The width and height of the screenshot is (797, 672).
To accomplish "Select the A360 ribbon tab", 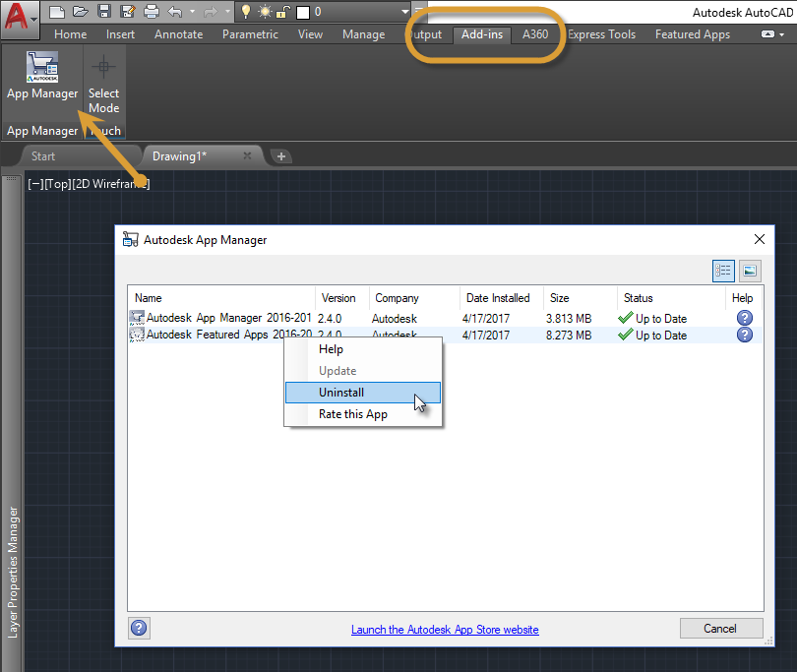I will coord(535,34).
